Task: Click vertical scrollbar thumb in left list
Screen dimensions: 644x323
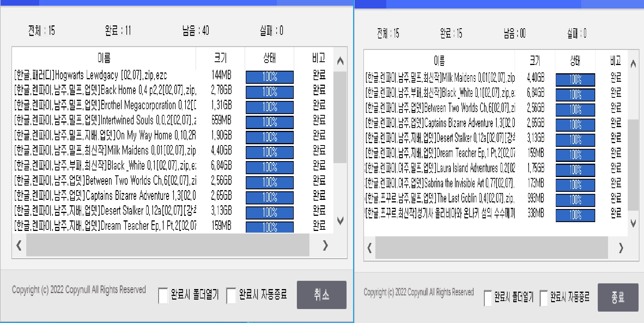Action: [x=340, y=117]
